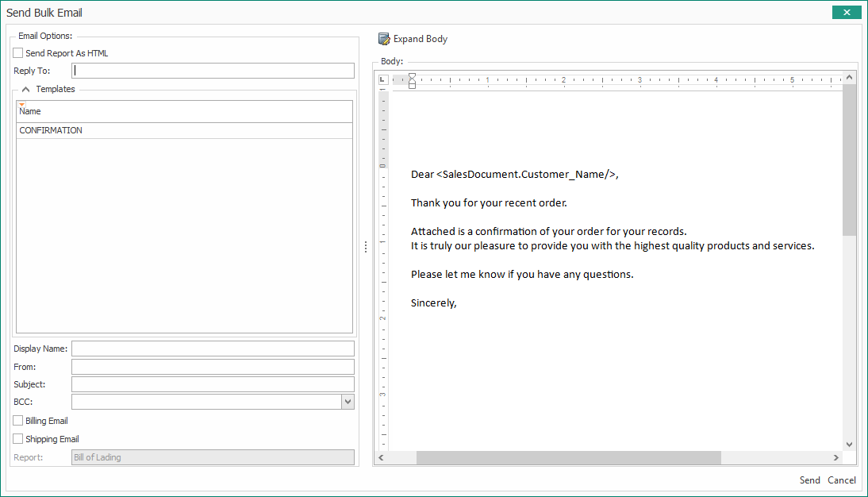Click the Cancel button

coord(842,480)
